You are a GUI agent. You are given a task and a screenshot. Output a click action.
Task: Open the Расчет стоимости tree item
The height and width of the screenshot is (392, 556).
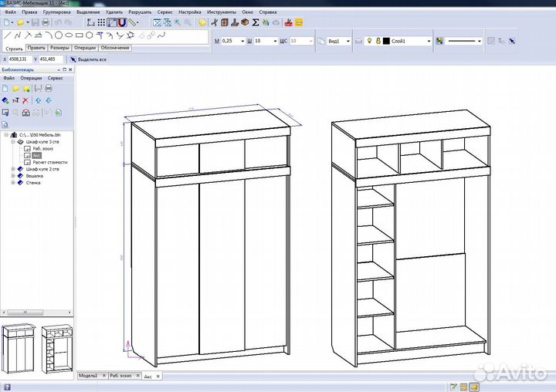click(x=49, y=162)
